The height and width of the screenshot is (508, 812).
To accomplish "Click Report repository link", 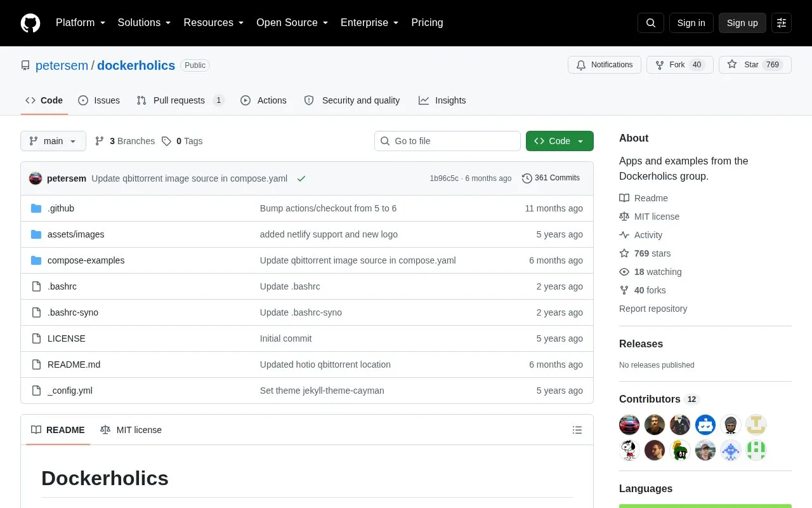I will pyautogui.click(x=653, y=309).
